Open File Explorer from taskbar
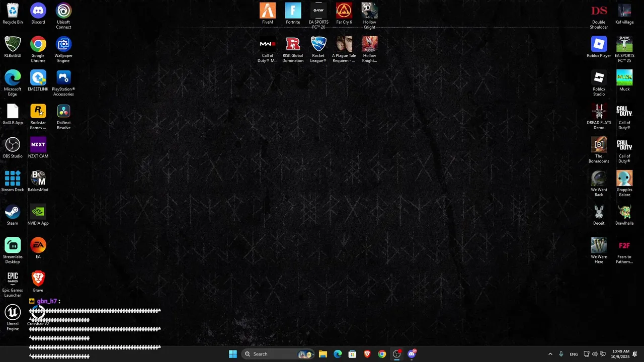Image resolution: width=644 pixels, height=362 pixels. (323, 354)
